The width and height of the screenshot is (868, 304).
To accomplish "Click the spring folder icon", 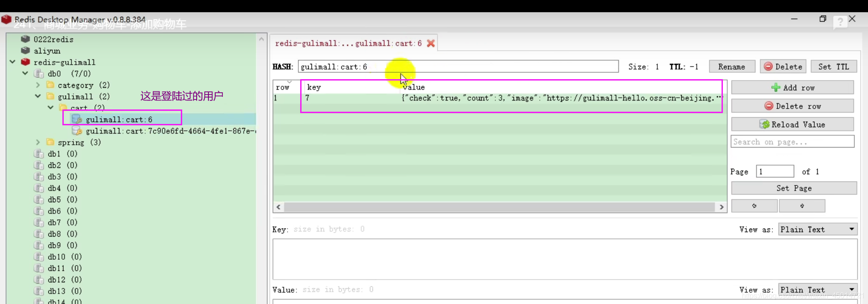I will tap(50, 142).
